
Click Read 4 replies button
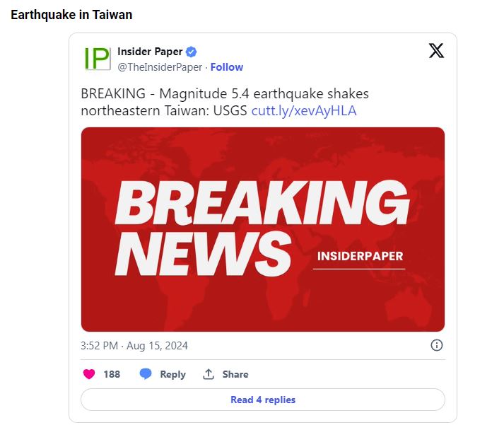pyautogui.click(x=263, y=400)
